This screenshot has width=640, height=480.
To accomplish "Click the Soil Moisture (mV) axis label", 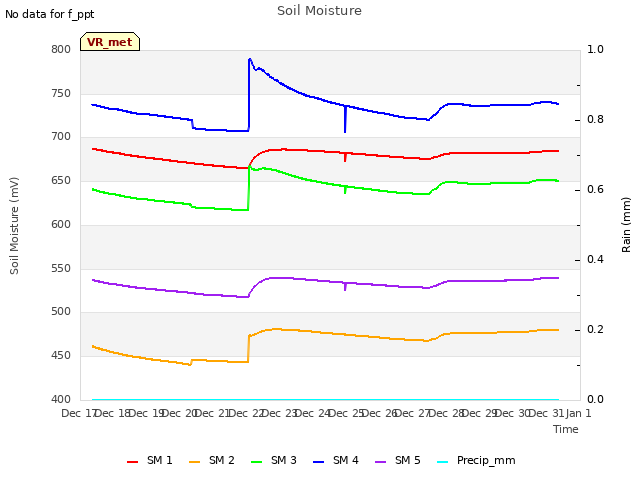I will pos(14,226).
